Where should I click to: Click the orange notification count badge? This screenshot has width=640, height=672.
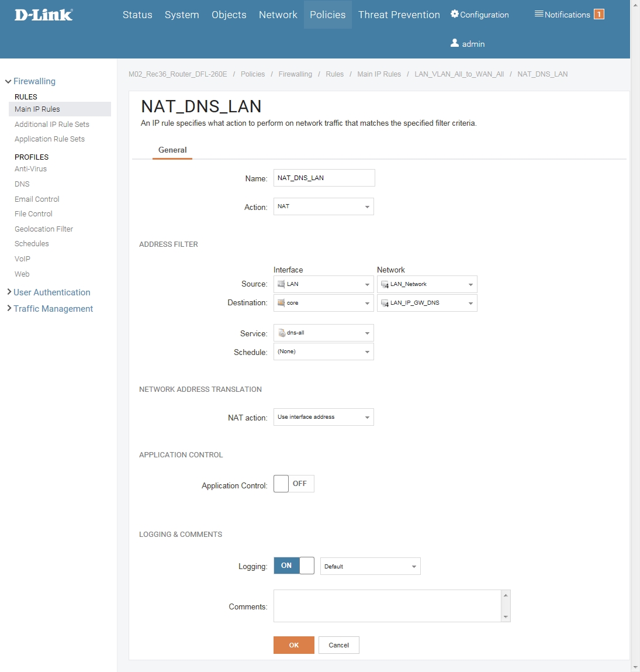599,15
